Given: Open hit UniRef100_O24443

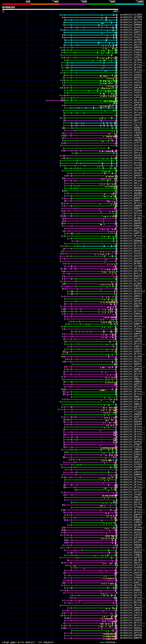Looking at the screenshot, I should [131, 27].
